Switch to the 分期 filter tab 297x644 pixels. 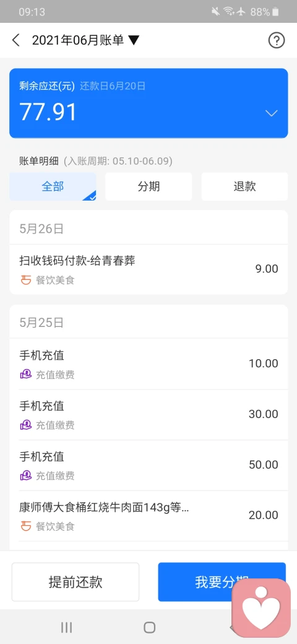tap(148, 186)
